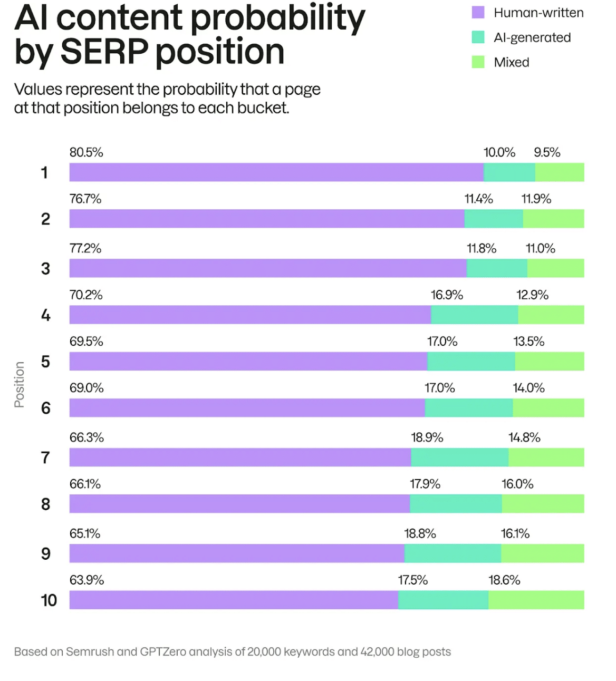Click the teal AI-generated segment in position 4 bar
The width and height of the screenshot is (616, 681).
pos(475,315)
